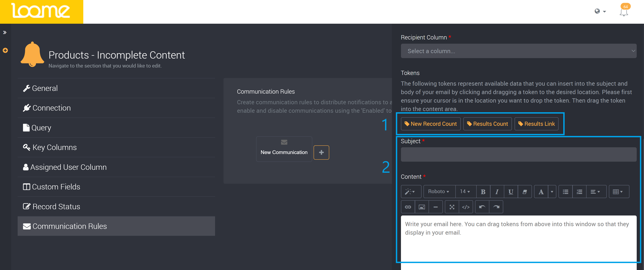The width and height of the screenshot is (644, 270).
Task: Toggle fullscreen mode for the editor
Action: click(x=452, y=207)
